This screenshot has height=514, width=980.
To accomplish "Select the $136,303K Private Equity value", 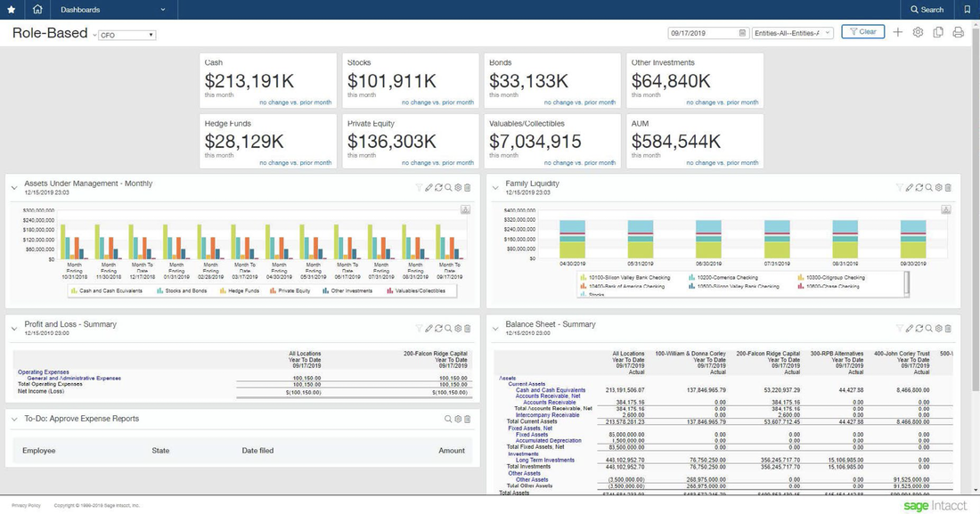I will (392, 142).
